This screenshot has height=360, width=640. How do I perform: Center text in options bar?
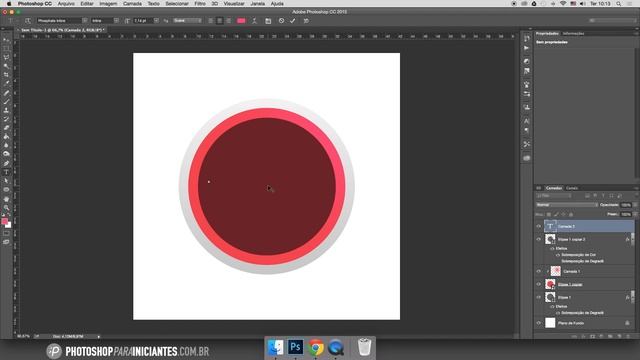pos(220,20)
